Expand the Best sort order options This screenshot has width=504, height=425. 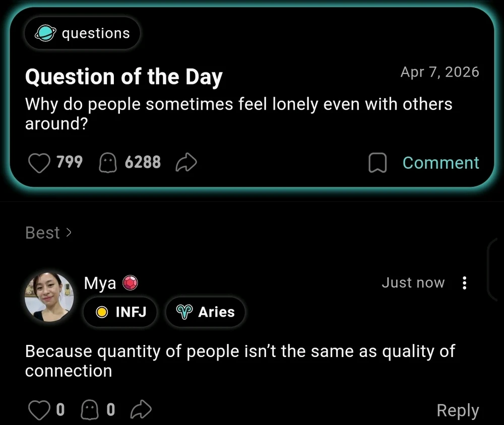48,233
